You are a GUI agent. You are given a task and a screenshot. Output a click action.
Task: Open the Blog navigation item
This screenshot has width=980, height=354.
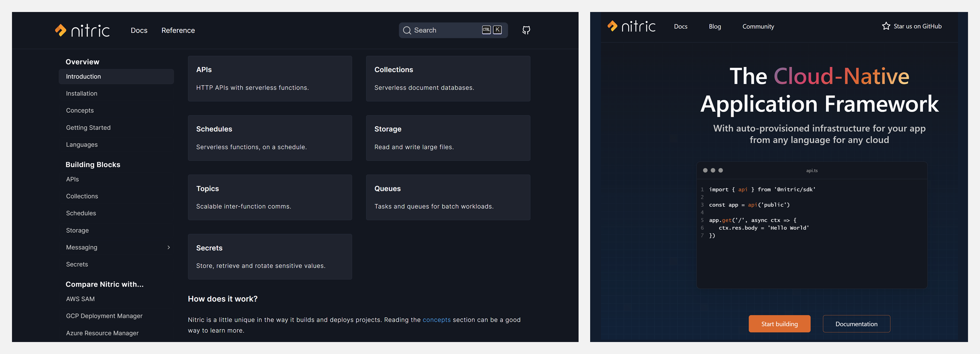(715, 26)
